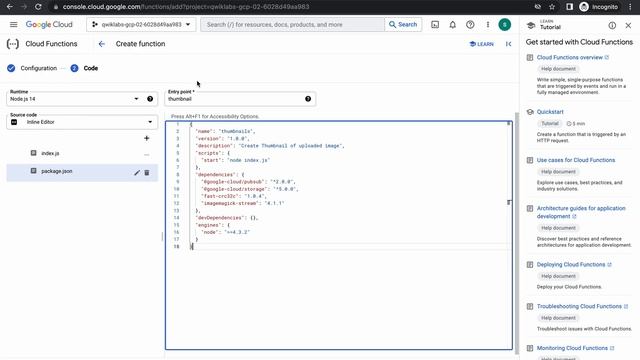The image size is (640, 360).
Task: Open the project selector qwiklabs-gcp-02
Action: pyautogui.click(x=141, y=24)
